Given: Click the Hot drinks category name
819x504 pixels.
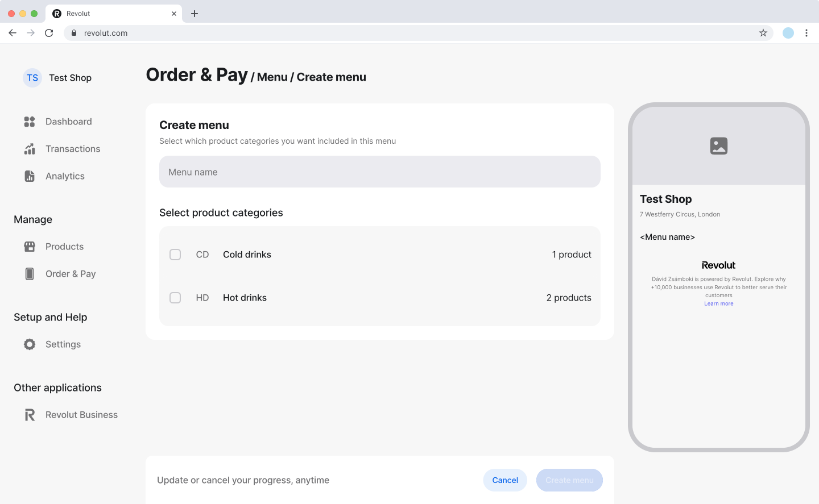Looking at the screenshot, I should [245, 298].
